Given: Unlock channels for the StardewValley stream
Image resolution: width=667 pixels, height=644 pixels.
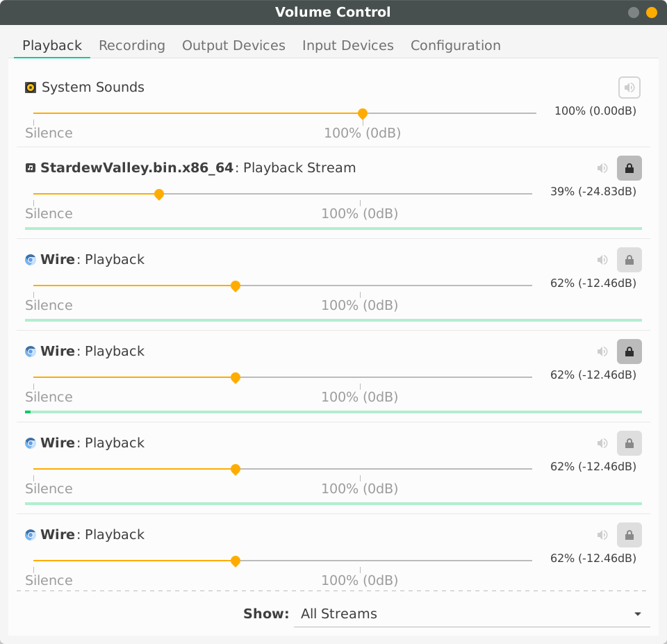Looking at the screenshot, I should click(x=629, y=167).
